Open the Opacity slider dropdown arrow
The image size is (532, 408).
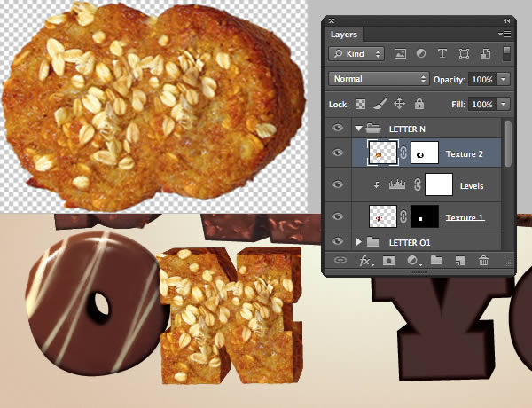tap(503, 80)
